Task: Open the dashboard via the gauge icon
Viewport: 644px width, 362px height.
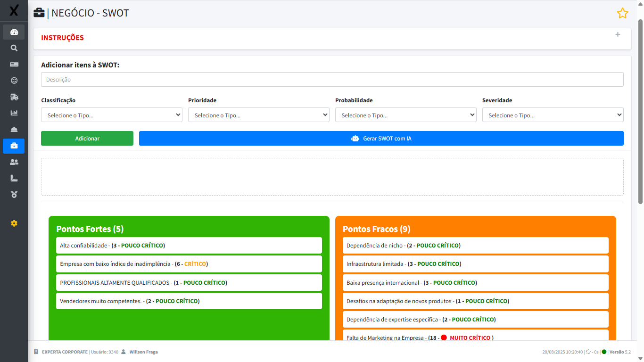Action: (x=13, y=32)
